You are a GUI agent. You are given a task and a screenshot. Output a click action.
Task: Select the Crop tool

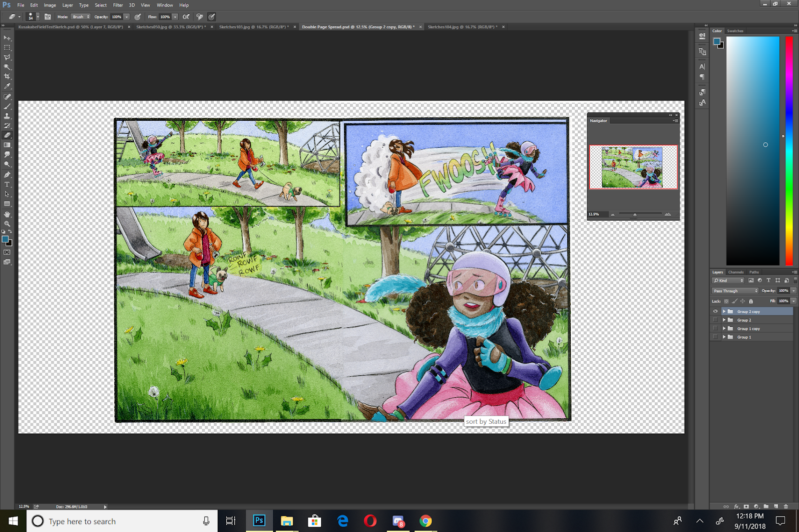[x=7, y=76]
